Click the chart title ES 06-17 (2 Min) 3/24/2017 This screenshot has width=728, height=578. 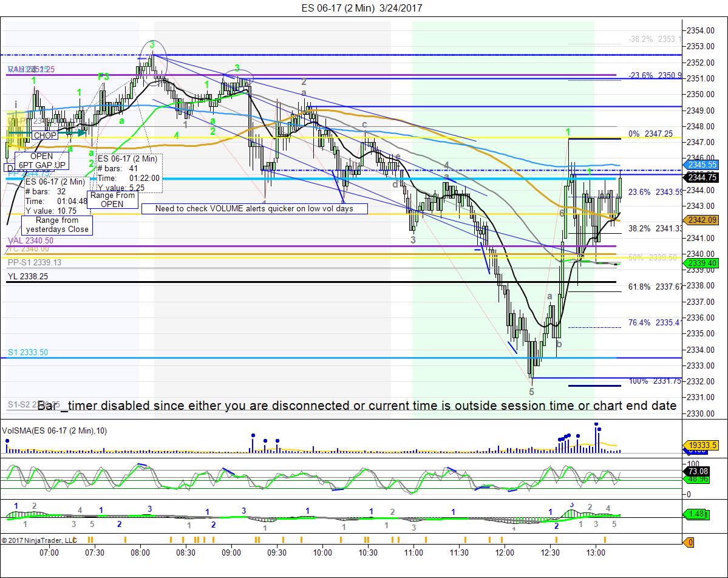(x=362, y=8)
